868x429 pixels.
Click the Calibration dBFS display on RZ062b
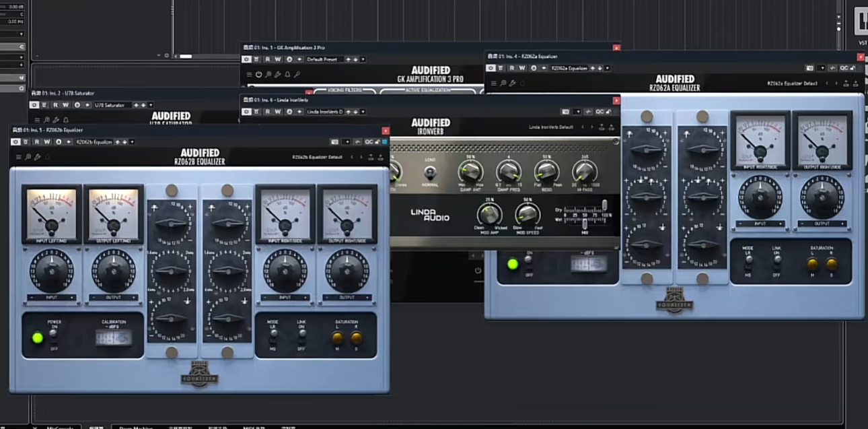pyautogui.click(x=113, y=337)
